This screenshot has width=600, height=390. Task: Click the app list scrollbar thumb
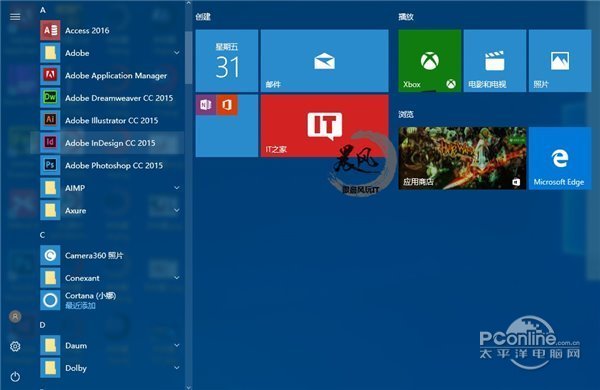pyautogui.click(x=188, y=58)
